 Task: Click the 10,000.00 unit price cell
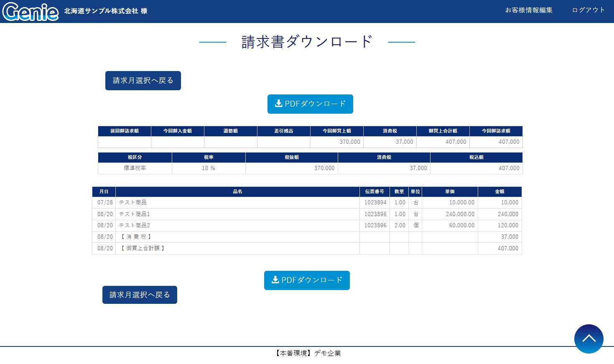[450, 203]
